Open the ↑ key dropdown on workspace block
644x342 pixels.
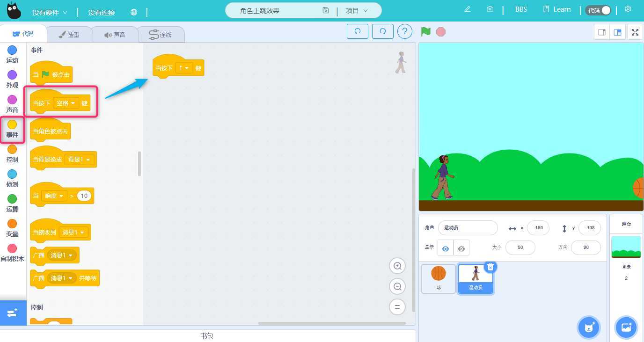click(x=183, y=68)
